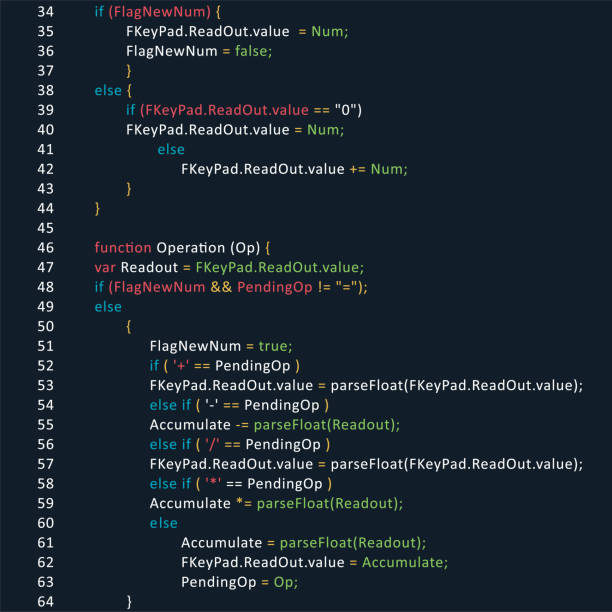
Task: Select line number 34 in the gutter
Action: click(46, 12)
